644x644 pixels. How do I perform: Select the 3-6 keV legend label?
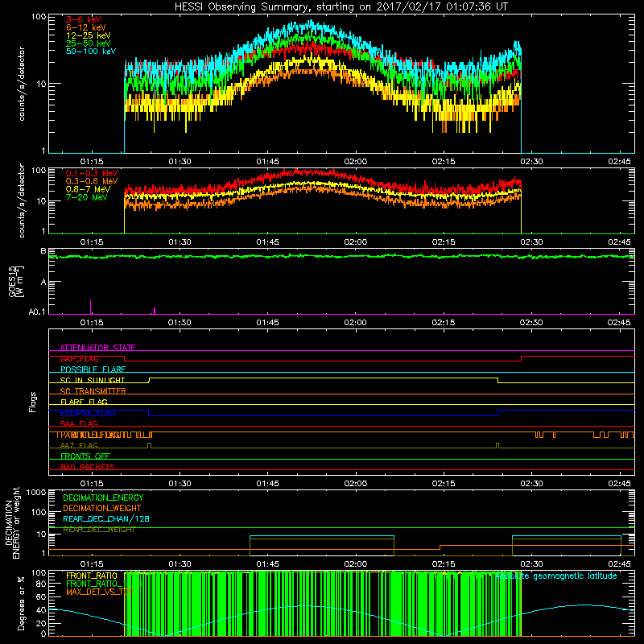click(84, 19)
